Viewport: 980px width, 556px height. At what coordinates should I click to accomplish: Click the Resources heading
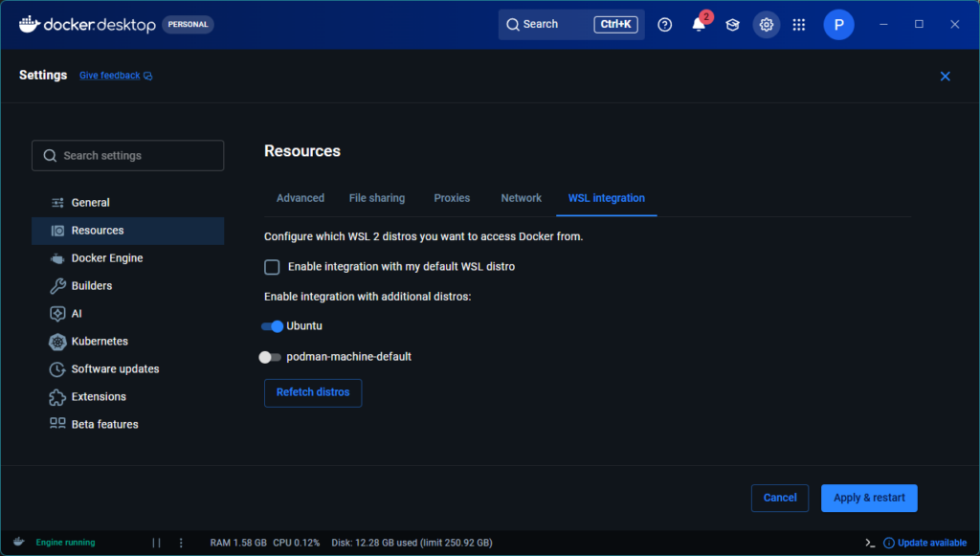(x=302, y=151)
